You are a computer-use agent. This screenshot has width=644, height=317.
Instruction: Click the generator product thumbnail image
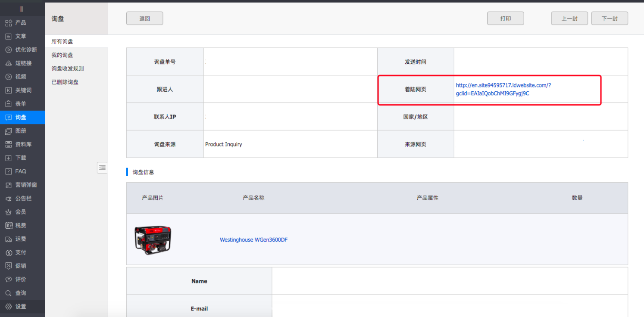click(153, 239)
